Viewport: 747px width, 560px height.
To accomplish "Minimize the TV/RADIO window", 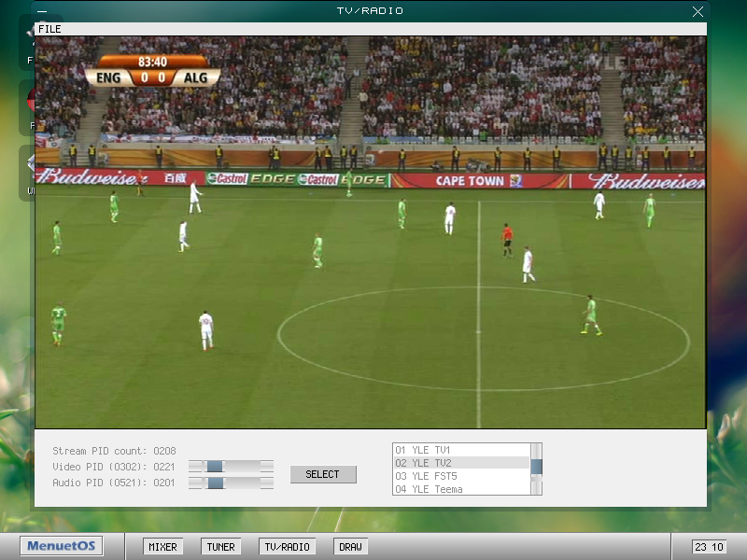I will click(42, 11).
